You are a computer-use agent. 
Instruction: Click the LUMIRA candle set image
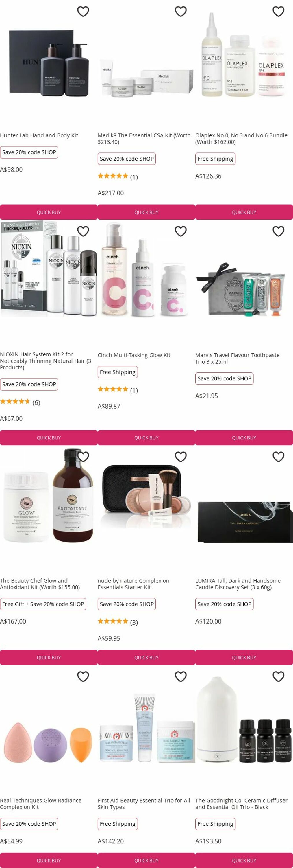(244, 522)
